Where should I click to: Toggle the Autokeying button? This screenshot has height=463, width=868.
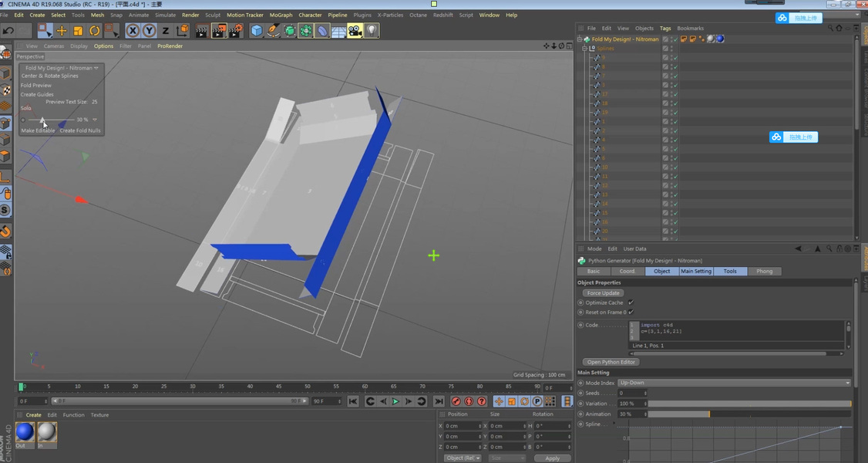coord(469,401)
